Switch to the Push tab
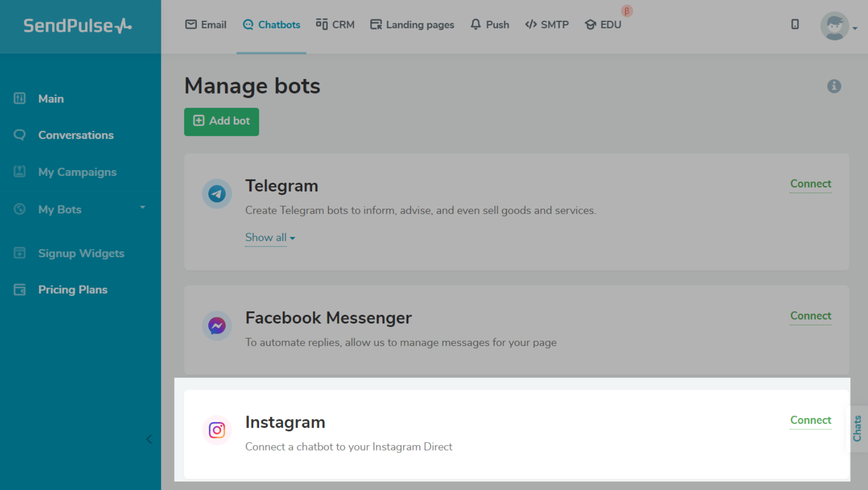 pos(490,25)
